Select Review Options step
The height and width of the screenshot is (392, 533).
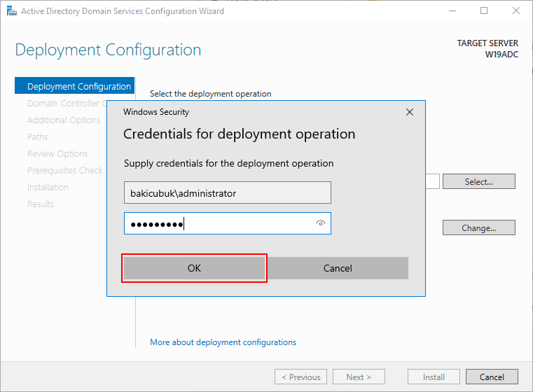tap(57, 153)
